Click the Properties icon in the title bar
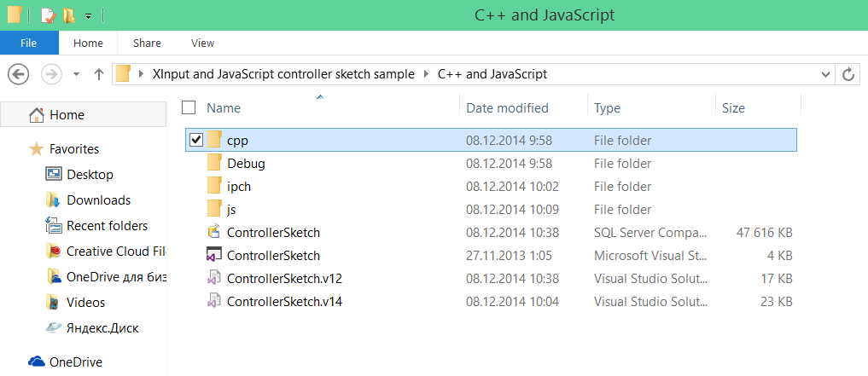868x376 pixels. coord(48,15)
